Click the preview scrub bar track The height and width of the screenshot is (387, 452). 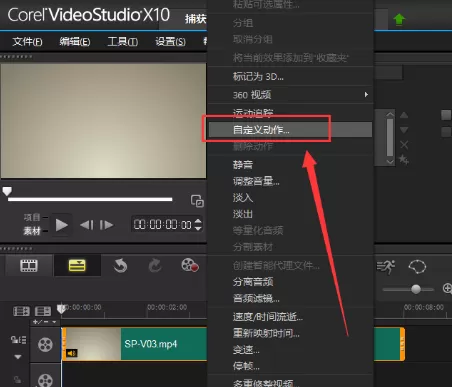tap(90, 199)
